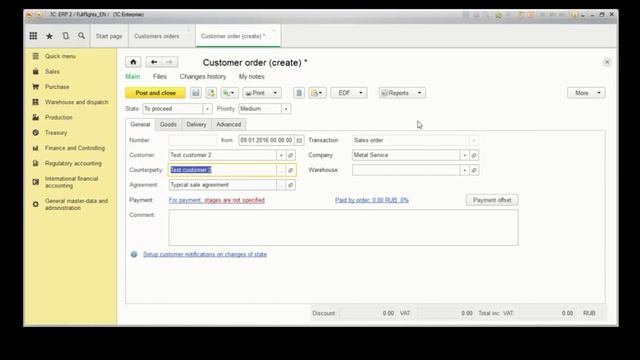Open the sections grid menu icon

coord(33,36)
